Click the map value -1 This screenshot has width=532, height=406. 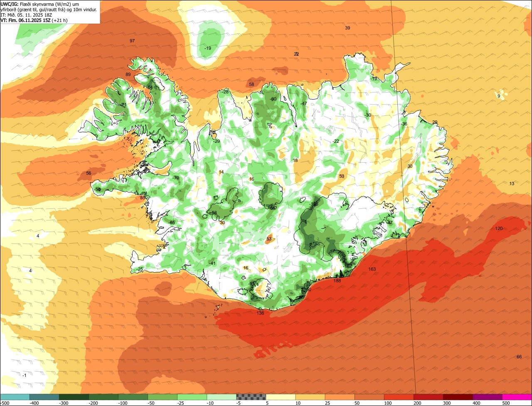click(25, 375)
